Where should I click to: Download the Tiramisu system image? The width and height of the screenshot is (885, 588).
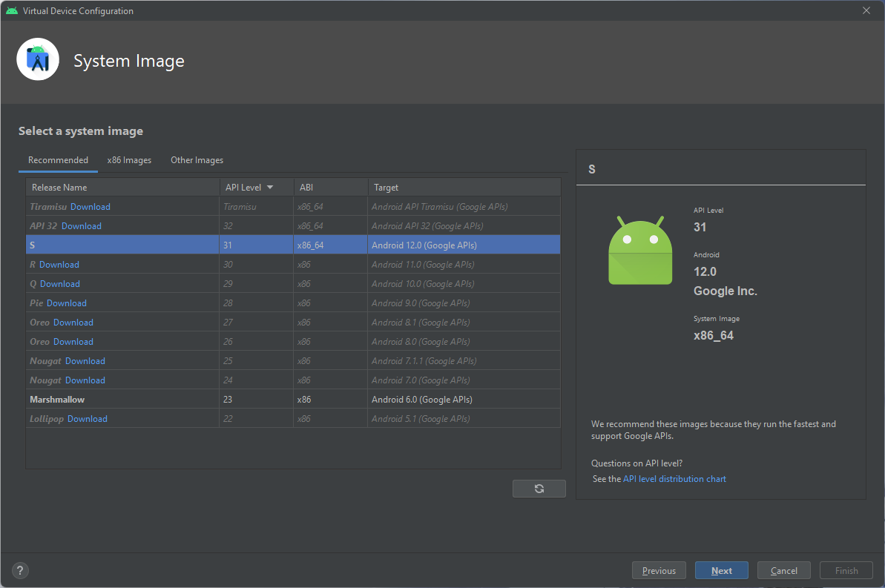click(91, 207)
